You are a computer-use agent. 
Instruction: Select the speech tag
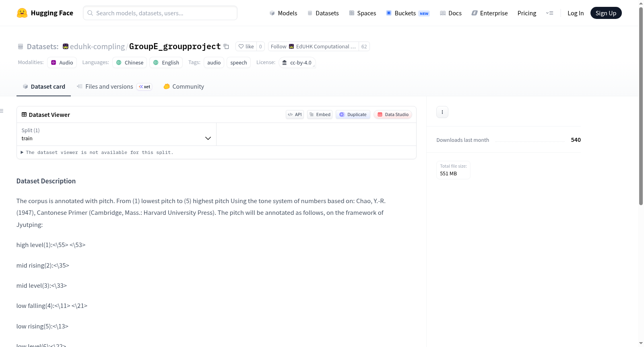(239, 62)
